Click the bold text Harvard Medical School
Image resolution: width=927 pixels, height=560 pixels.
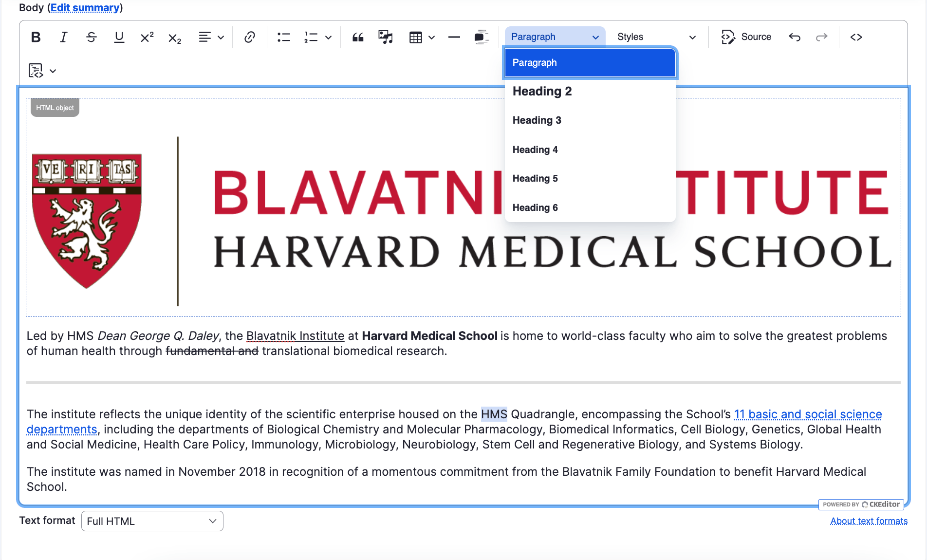coord(429,336)
